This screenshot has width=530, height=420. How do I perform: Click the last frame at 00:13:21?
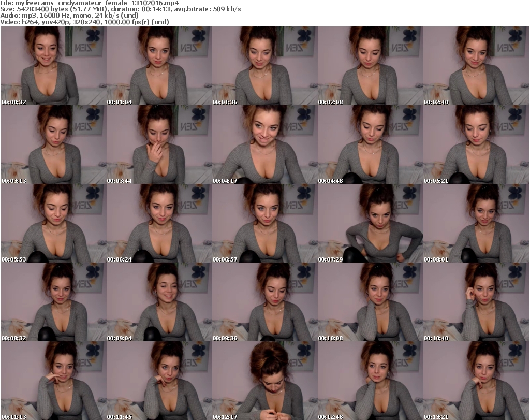(476, 381)
